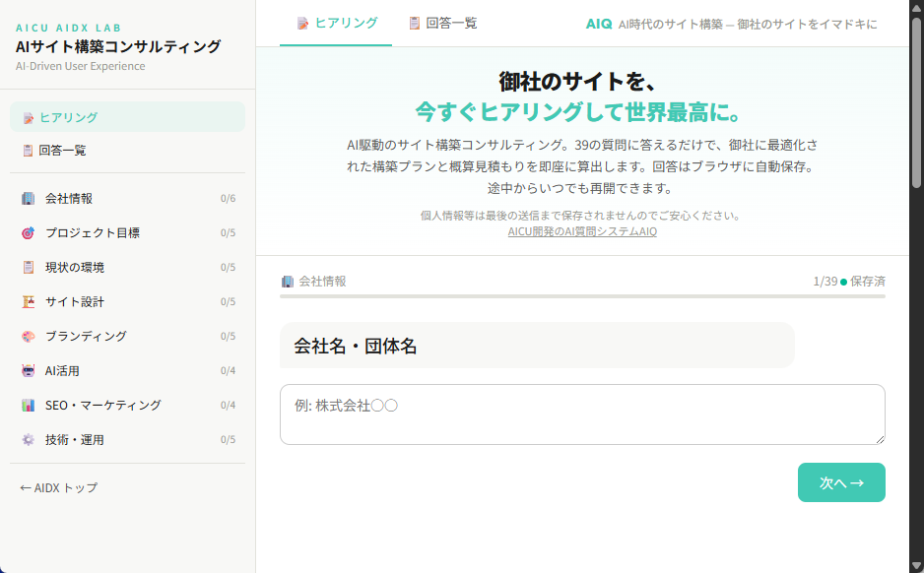
Task: Open the AI活用 robot icon
Action: (31, 370)
